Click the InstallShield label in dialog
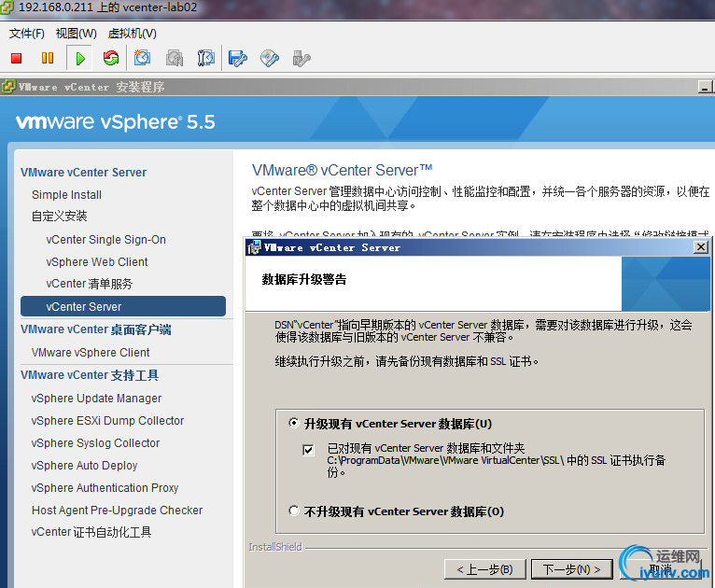715x588 pixels. coord(275,547)
